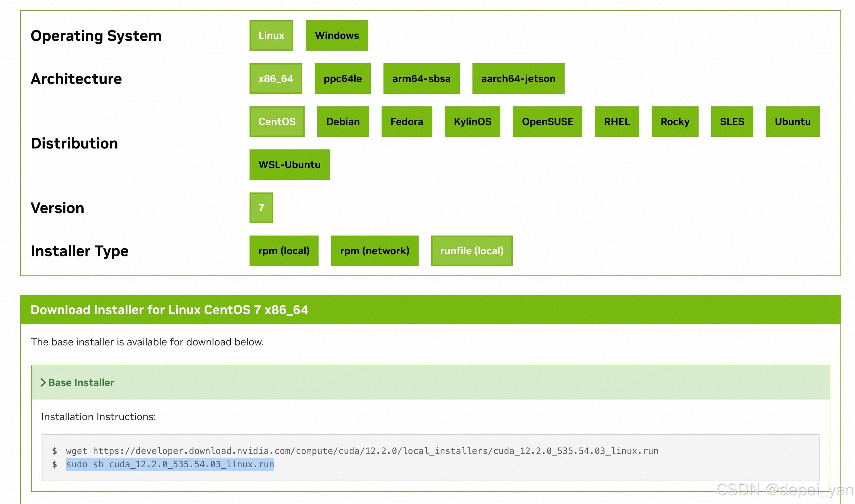Select KylinOS distribution

click(x=472, y=122)
